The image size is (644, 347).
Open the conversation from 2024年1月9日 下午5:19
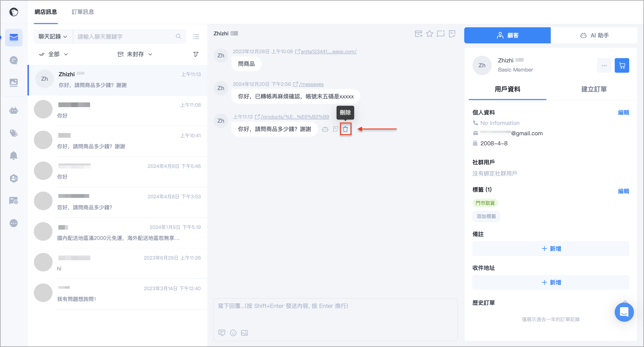point(117,233)
